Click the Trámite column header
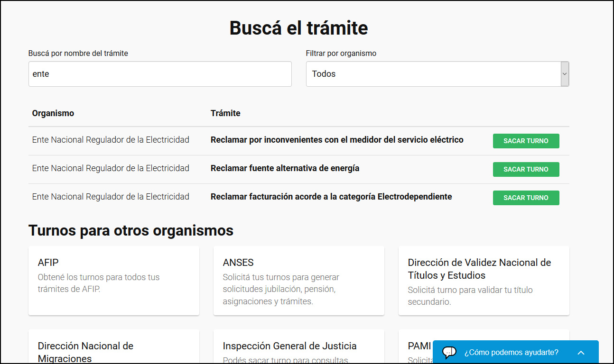The image size is (614, 364). tap(225, 113)
